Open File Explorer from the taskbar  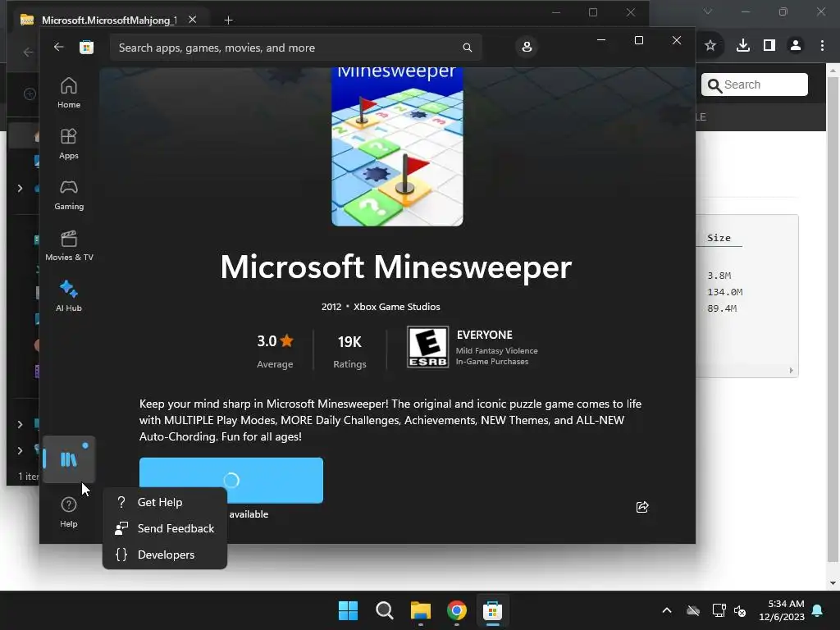(x=421, y=610)
